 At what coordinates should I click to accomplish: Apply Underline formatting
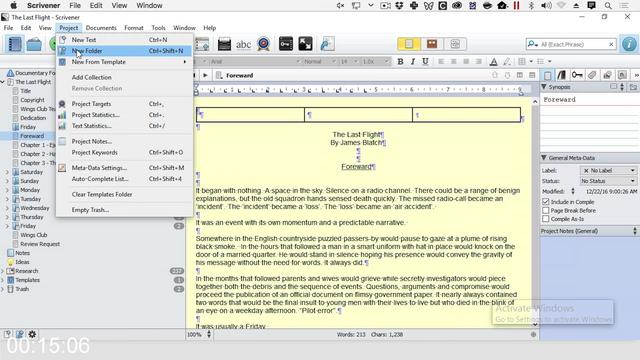pos(425,61)
